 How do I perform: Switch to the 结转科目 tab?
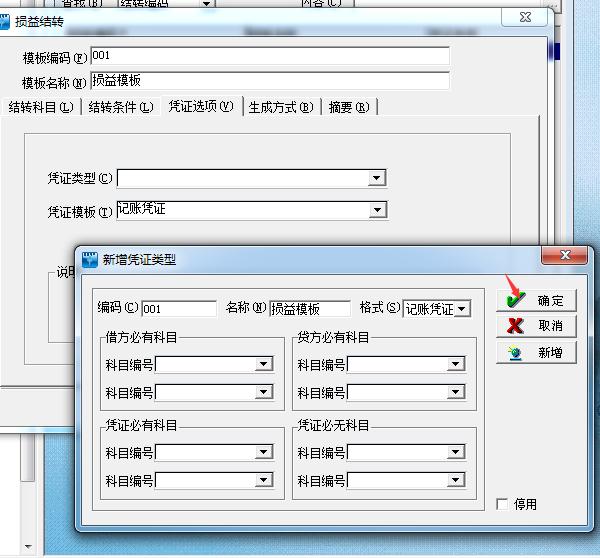[41, 107]
